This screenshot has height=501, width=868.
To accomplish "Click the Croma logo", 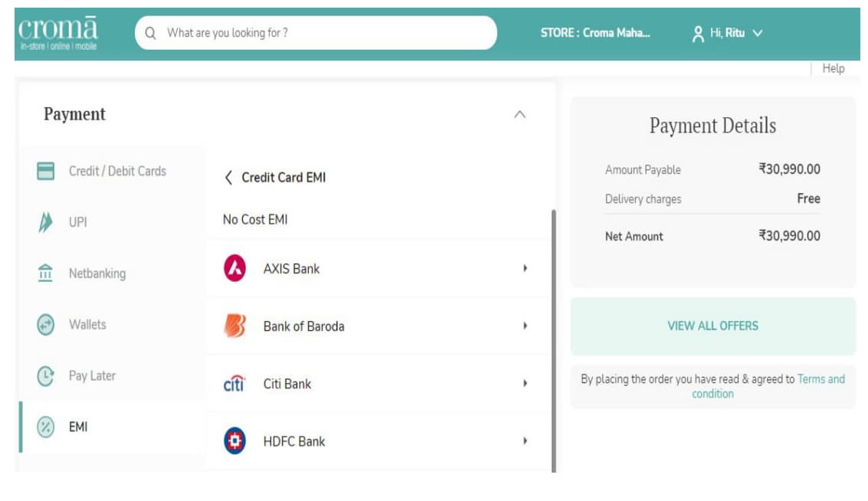I will (x=58, y=33).
